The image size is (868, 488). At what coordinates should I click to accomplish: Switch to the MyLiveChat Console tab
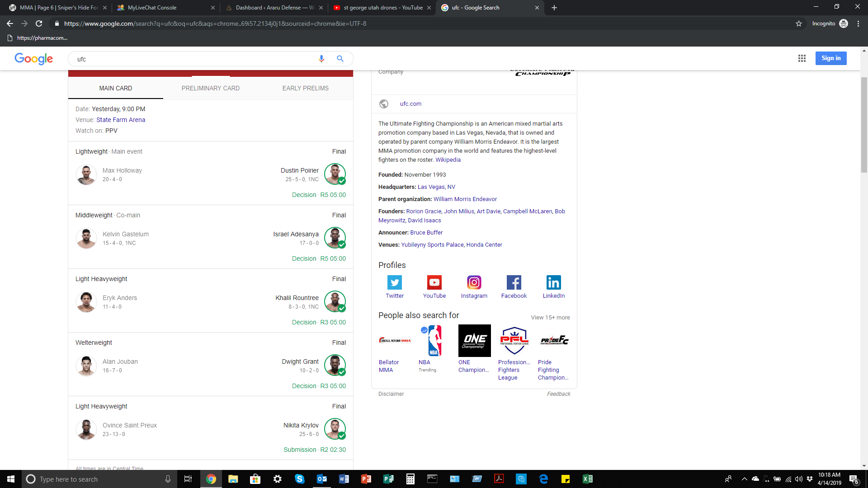point(165,8)
